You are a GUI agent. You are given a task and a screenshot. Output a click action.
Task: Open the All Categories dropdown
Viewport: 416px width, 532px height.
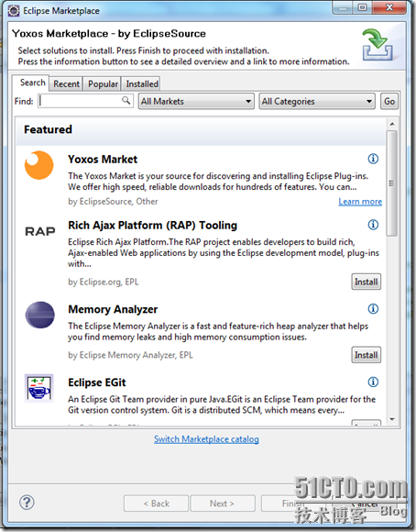tap(317, 101)
